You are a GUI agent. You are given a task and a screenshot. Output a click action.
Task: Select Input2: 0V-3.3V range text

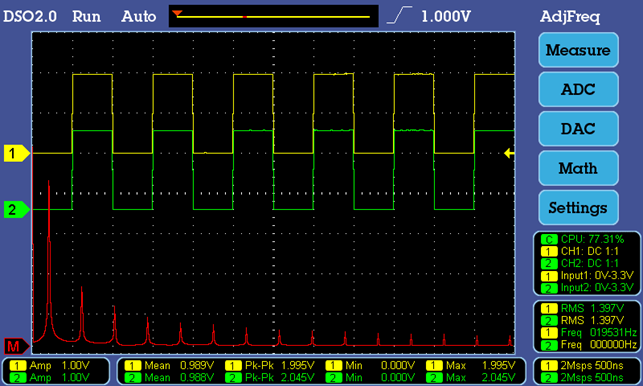coord(597,288)
